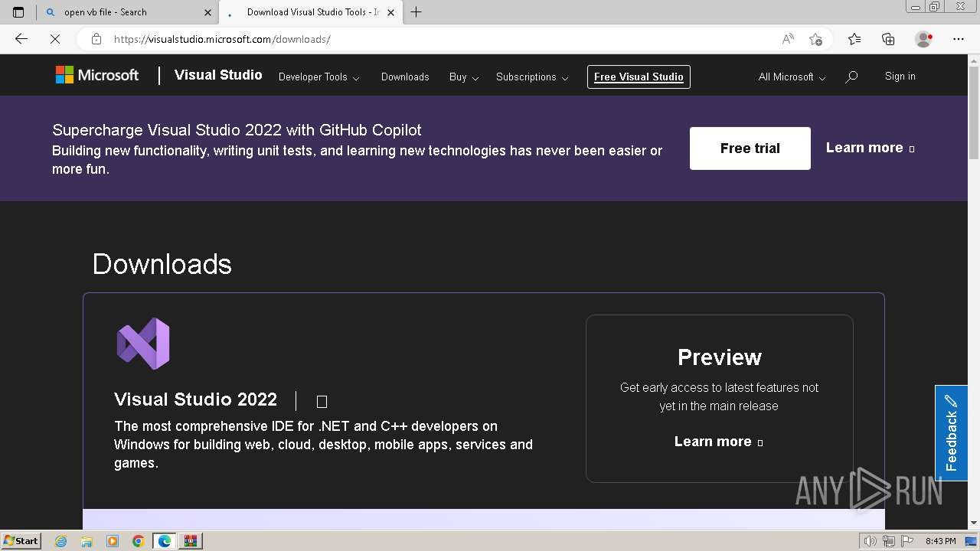Switch to the 'open vb file - Search' tab
The image size is (980, 551).
click(x=127, y=12)
